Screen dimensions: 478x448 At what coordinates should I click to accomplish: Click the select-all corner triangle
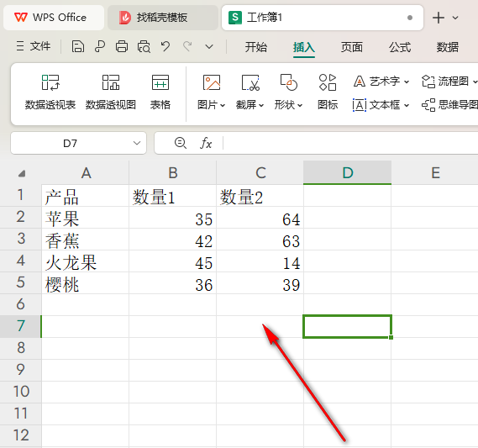tap(21, 173)
